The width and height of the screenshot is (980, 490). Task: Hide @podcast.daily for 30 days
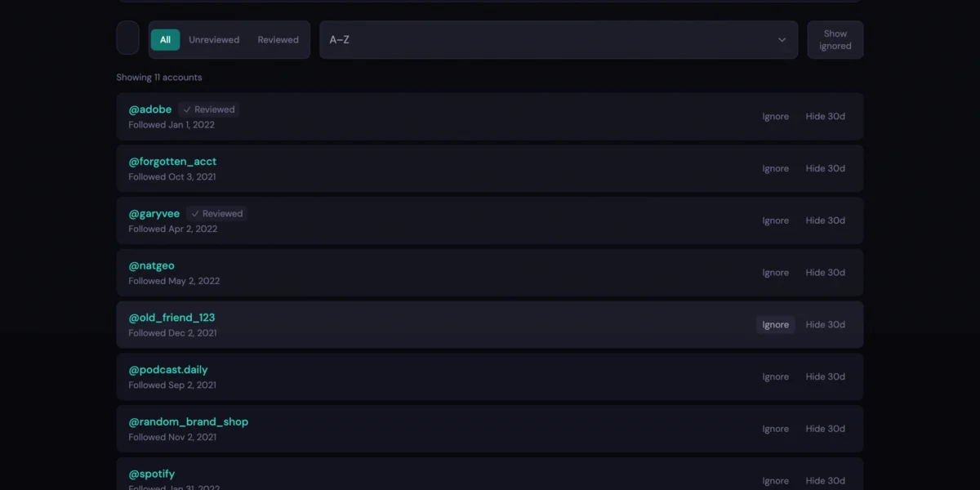point(825,377)
